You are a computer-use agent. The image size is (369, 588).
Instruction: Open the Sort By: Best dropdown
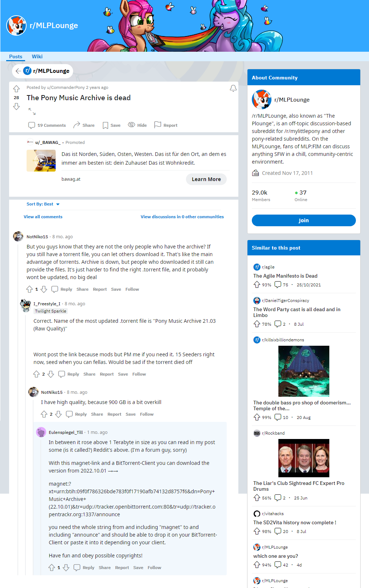pos(43,204)
